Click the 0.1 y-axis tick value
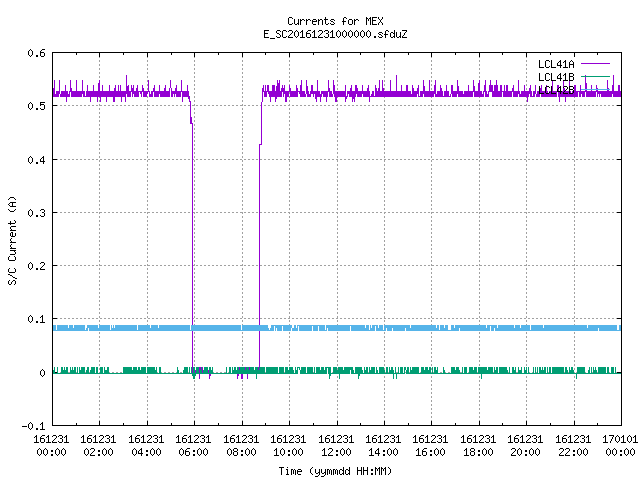640x480 pixels. point(36,319)
